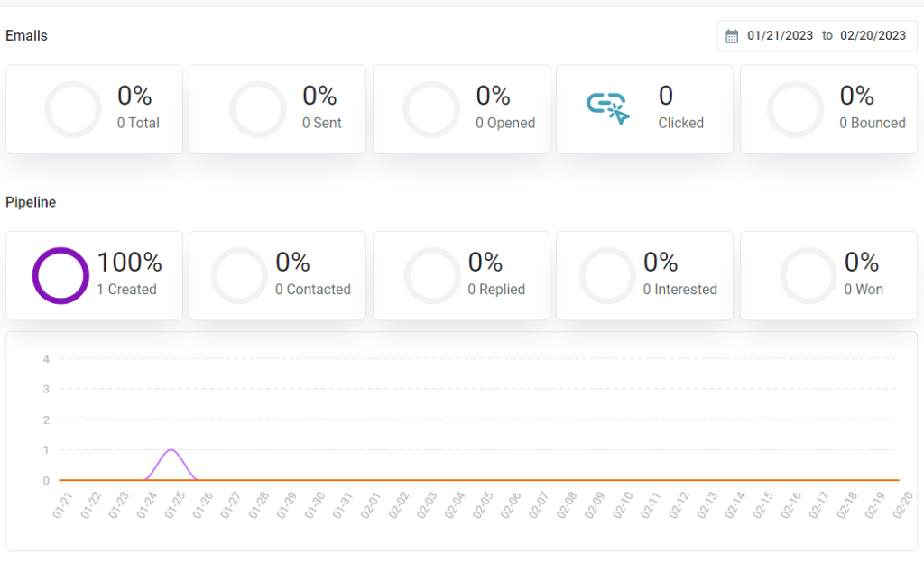Click the 01-25 axis date label
924x563 pixels.
point(175,505)
